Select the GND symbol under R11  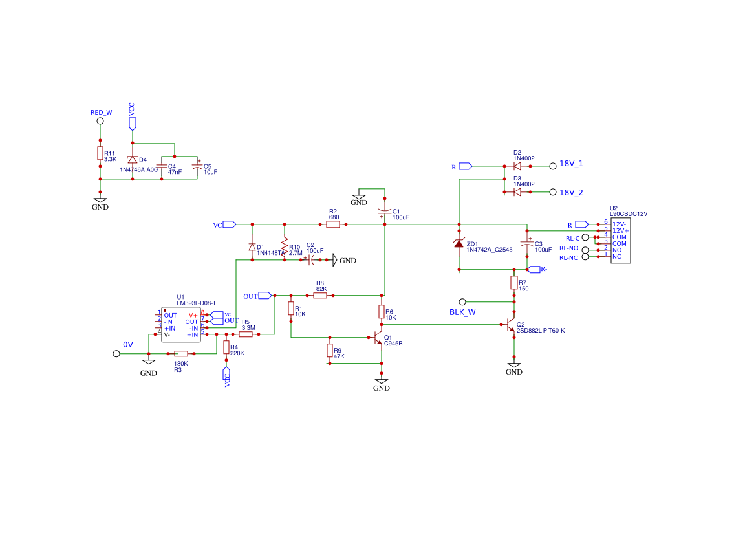click(100, 200)
